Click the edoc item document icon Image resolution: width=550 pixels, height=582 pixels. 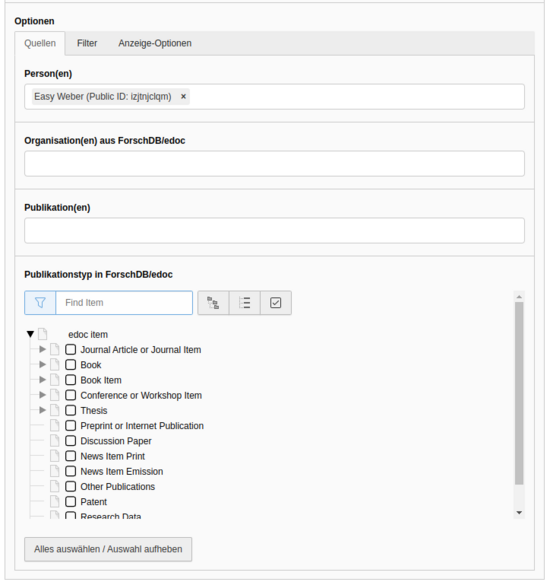pos(43,334)
